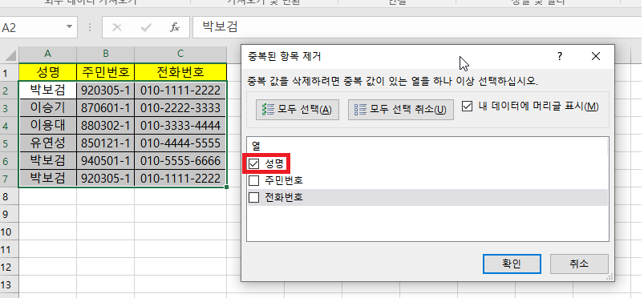644x298 pixels.
Task: Click cell 870601-1
Action: [106, 107]
